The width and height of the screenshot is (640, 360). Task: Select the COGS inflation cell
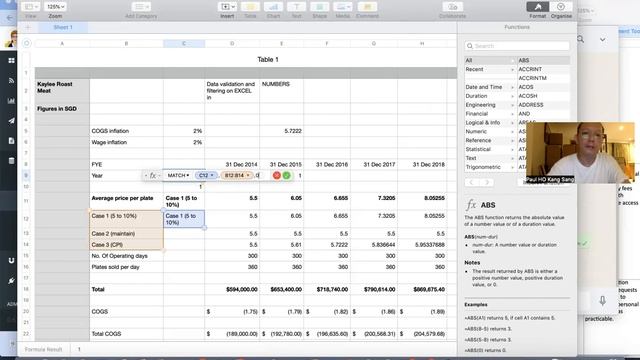(127, 131)
